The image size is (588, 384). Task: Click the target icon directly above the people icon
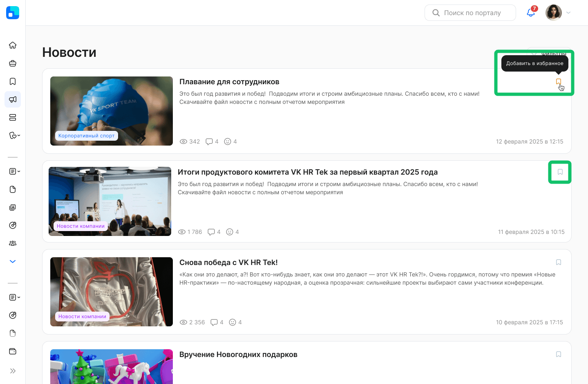tap(13, 225)
